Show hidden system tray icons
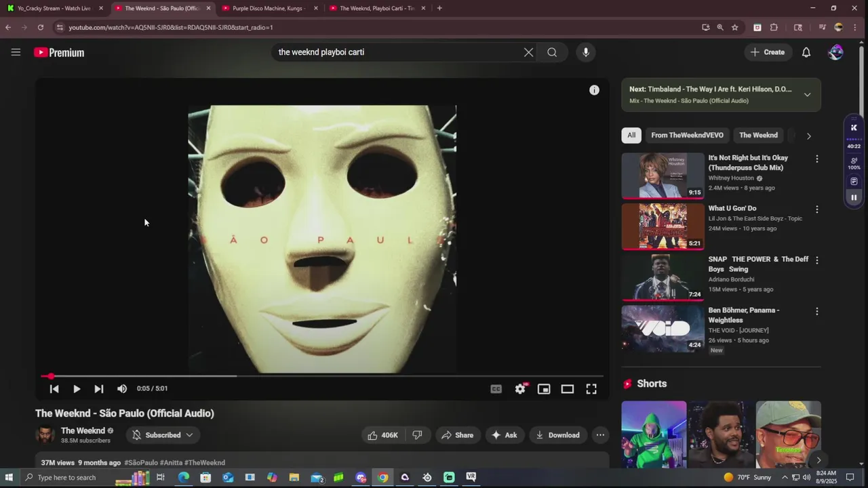Viewport: 868px width, 488px height. click(x=785, y=477)
